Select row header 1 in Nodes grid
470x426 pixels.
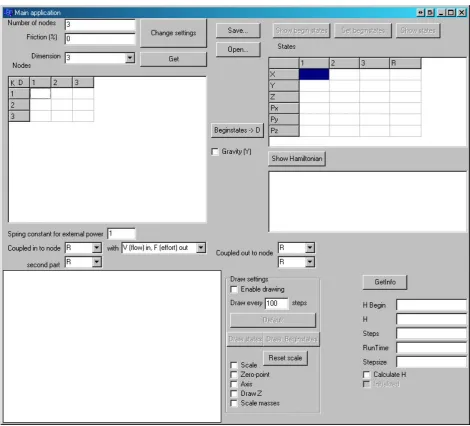click(x=19, y=94)
